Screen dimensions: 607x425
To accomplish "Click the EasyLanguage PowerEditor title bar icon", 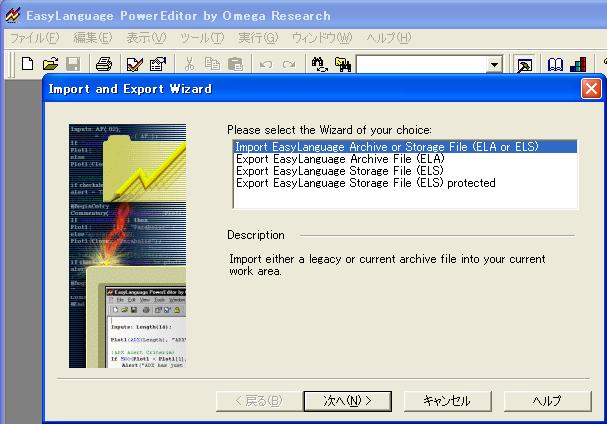I will [12, 15].
